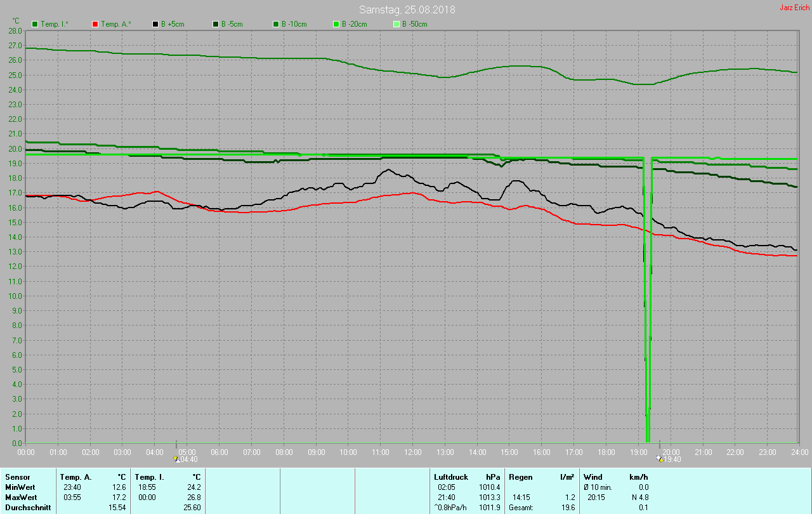Click Temp. A. maximum value 17.2
This screenshot has width=812, height=514.
(120, 497)
